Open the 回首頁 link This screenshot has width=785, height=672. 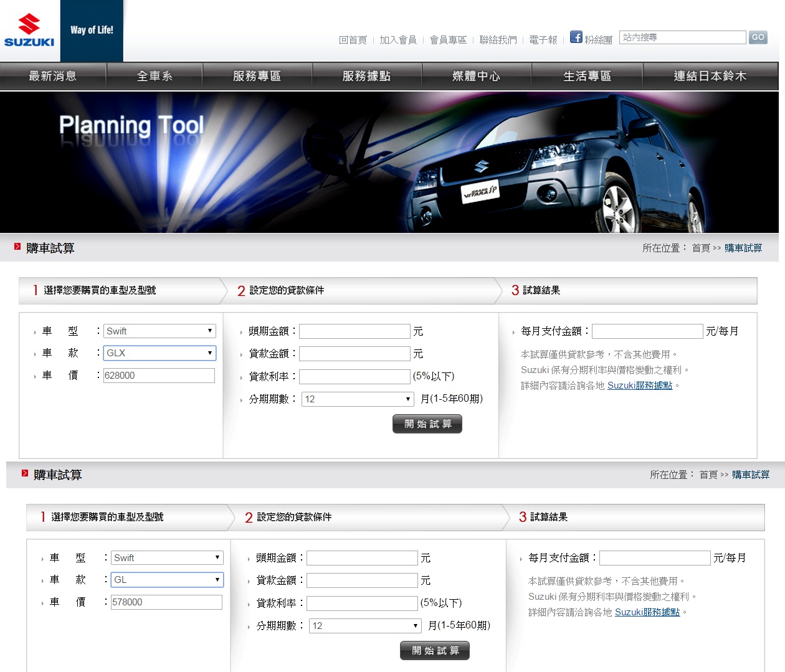[353, 40]
